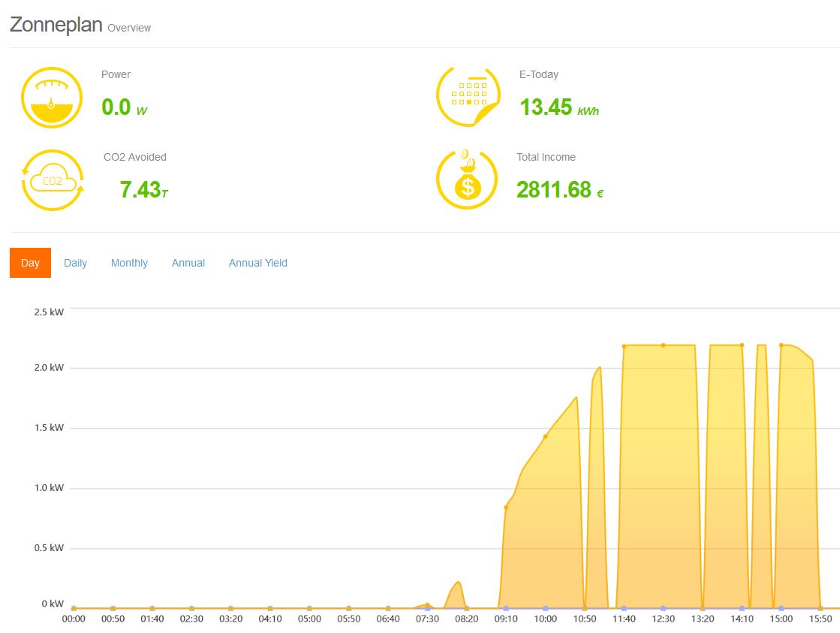Viewport: 840px width, 633px height.
Task: Click the CO2 Avoided cloud icon
Action: coord(53,180)
